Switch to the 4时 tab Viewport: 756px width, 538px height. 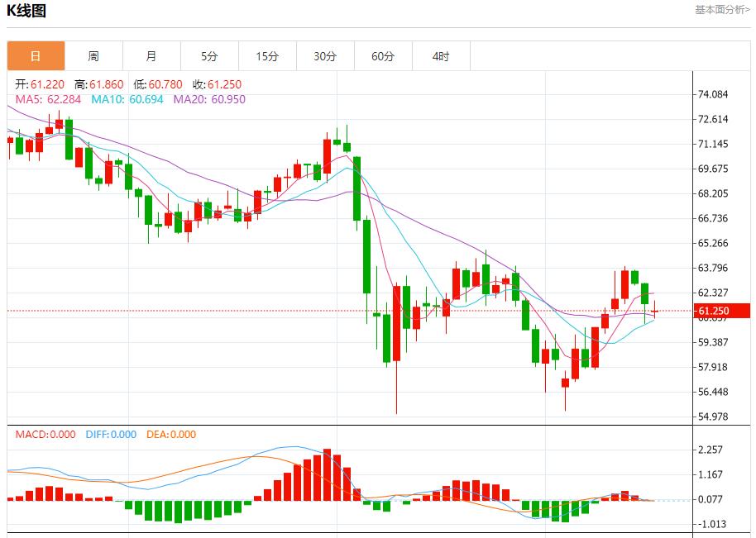[x=441, y=56]
